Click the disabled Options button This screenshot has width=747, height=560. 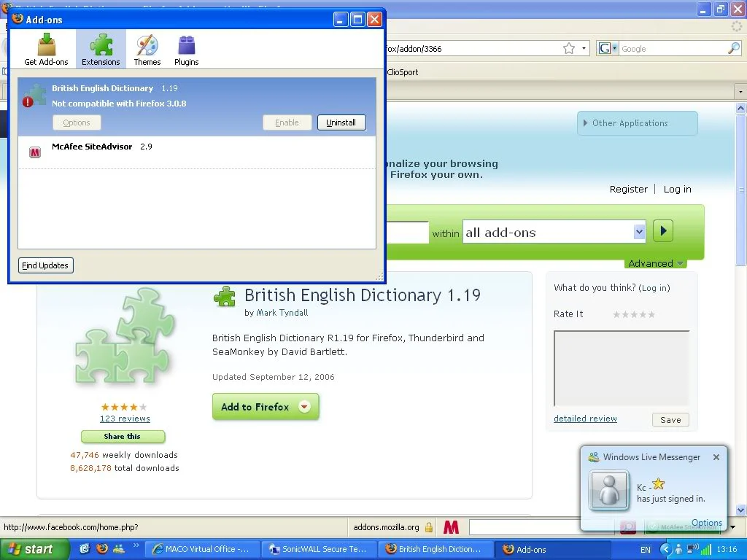[x=76, y=122]
